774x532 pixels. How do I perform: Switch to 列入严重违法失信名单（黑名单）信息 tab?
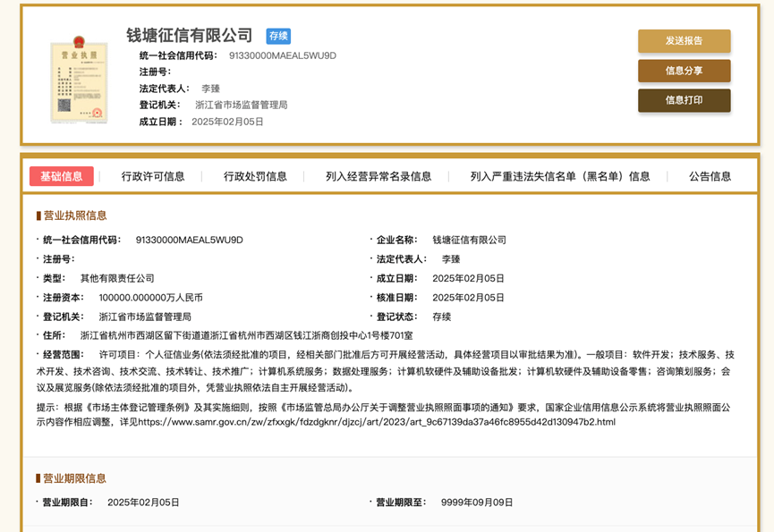560,176
